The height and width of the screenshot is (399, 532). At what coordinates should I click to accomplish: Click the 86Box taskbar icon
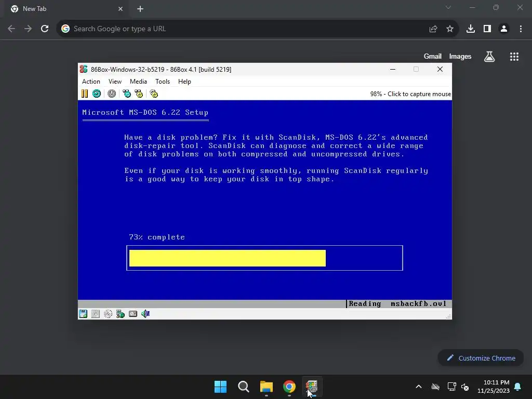[x=312, y=387]
